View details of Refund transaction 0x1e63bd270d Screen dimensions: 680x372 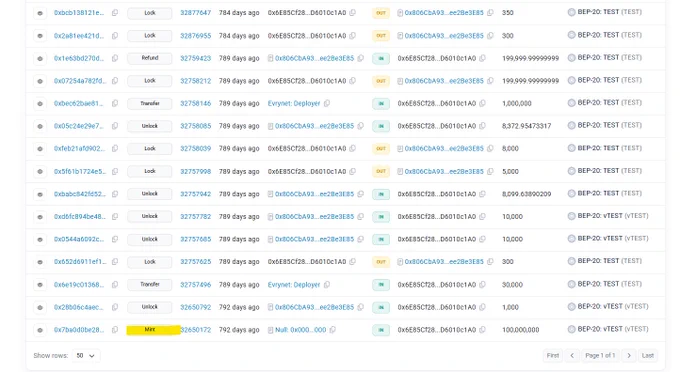[40, 58]
